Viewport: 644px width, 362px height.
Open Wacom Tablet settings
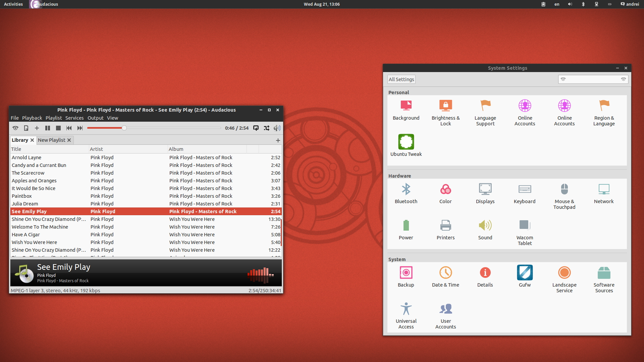525,233
